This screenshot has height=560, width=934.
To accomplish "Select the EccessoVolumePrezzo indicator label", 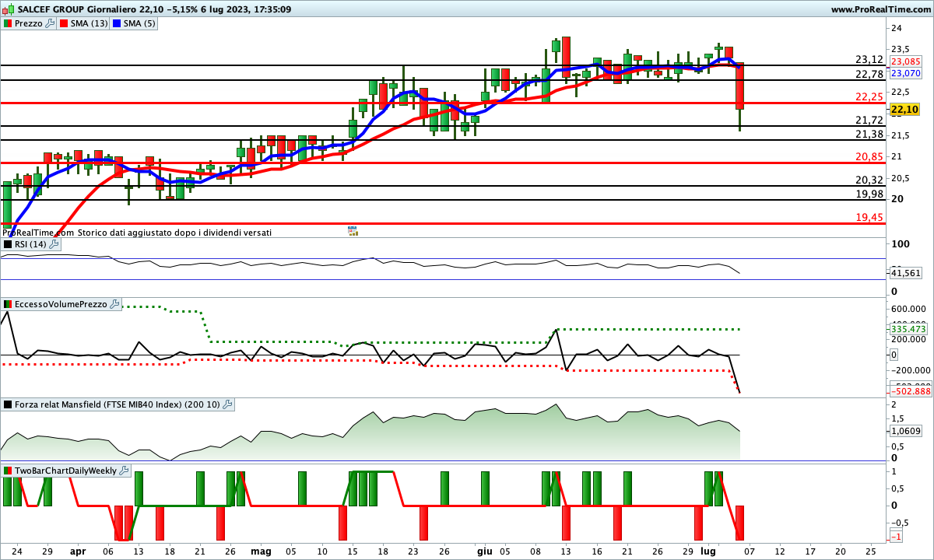I will [x=61, y=304].
